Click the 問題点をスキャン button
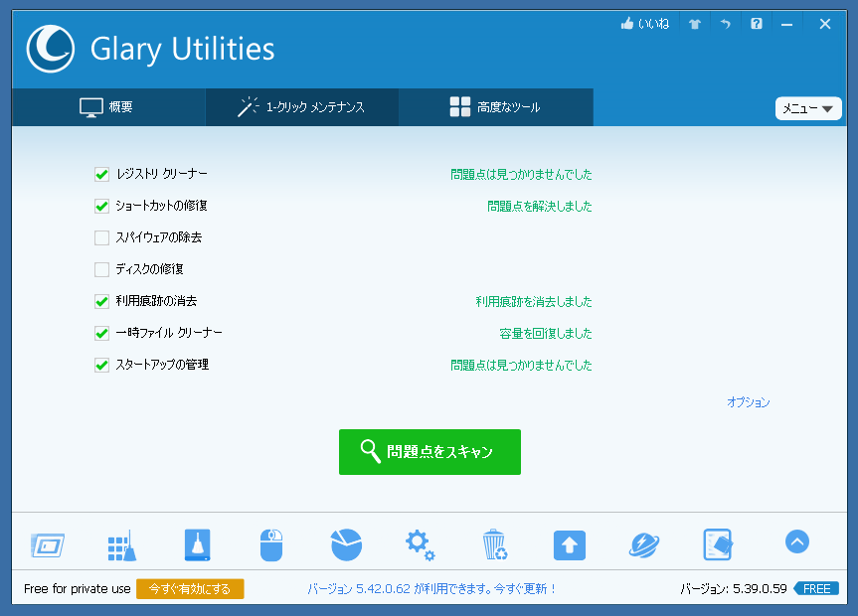Screen dimensions: 858x616 click(429, 452)
